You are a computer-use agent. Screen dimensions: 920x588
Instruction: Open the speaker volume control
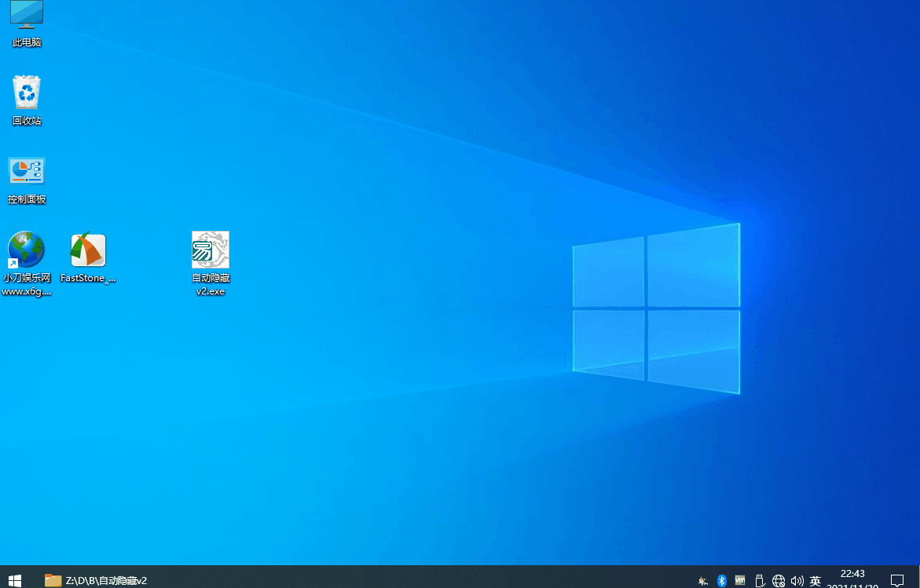tap(797, 581)
